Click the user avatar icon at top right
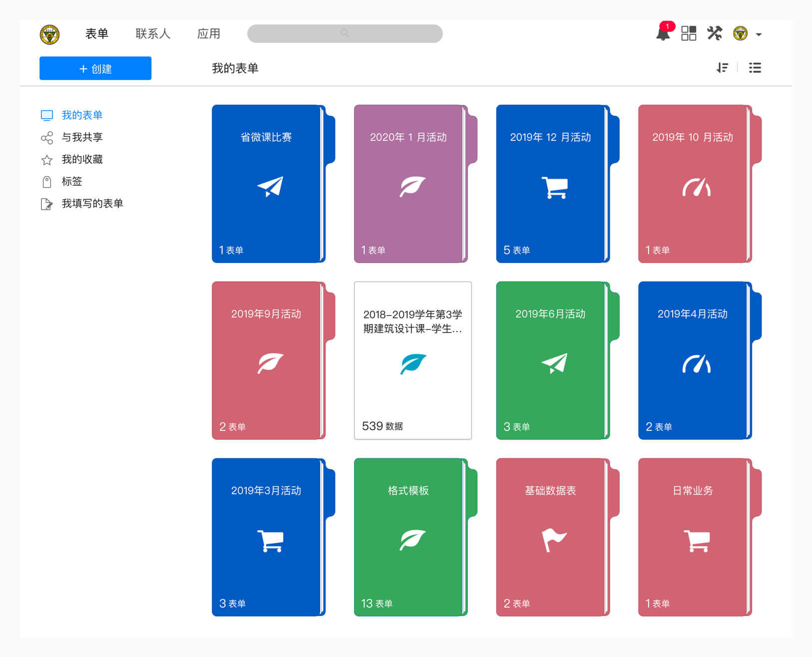 coord(740,33)
